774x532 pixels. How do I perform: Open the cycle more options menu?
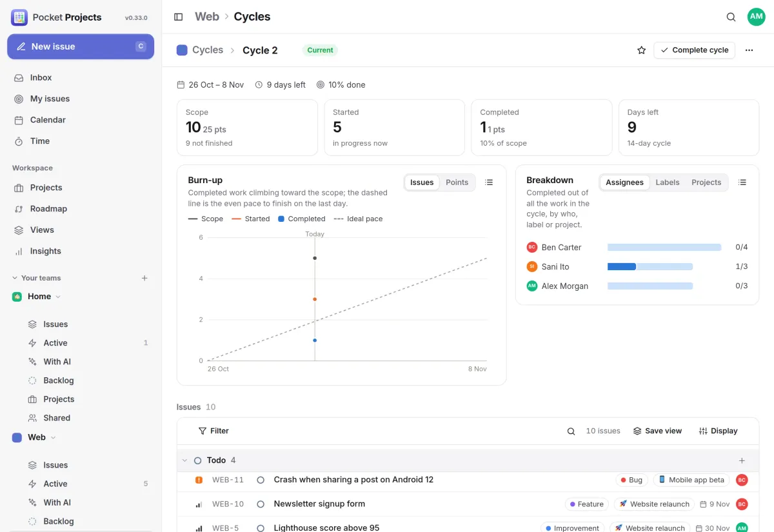749,50
